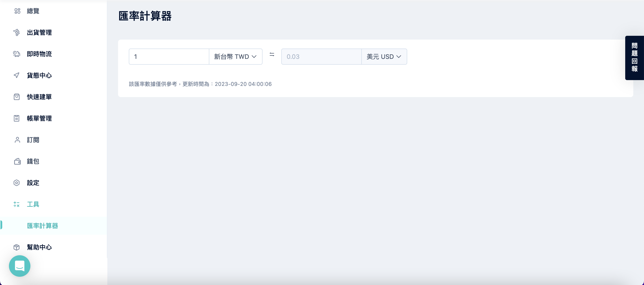This screenshot has height=285, width=644.
Task: Click the 總覽 overview grid icon
Action: pos(17,11)
